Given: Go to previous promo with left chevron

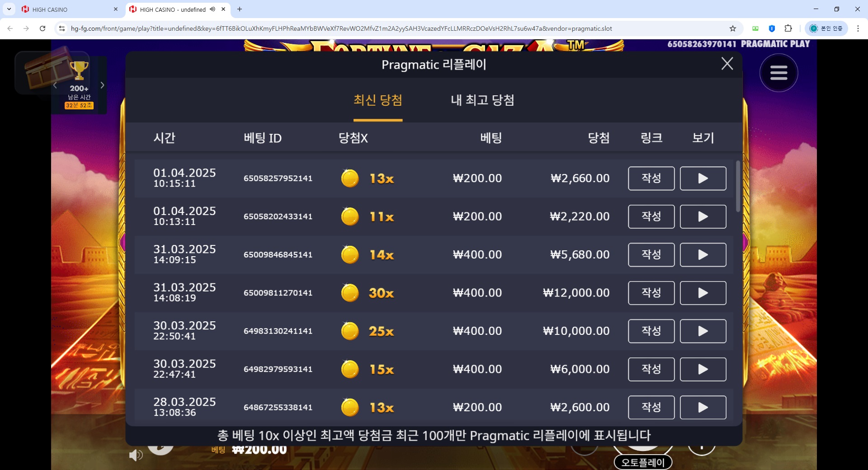Looking at the screenshot, I should 55,85.
